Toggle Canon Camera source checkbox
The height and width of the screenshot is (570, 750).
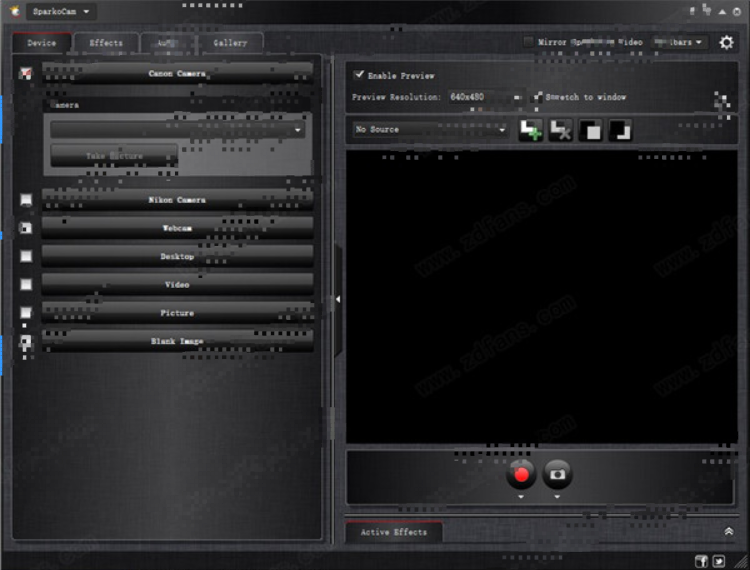26,73
